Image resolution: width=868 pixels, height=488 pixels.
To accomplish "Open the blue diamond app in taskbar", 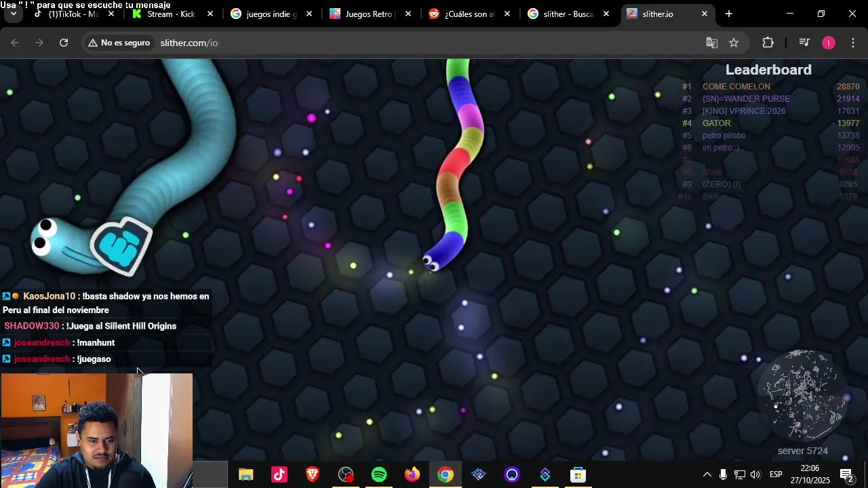I will [x=479, y=474].
